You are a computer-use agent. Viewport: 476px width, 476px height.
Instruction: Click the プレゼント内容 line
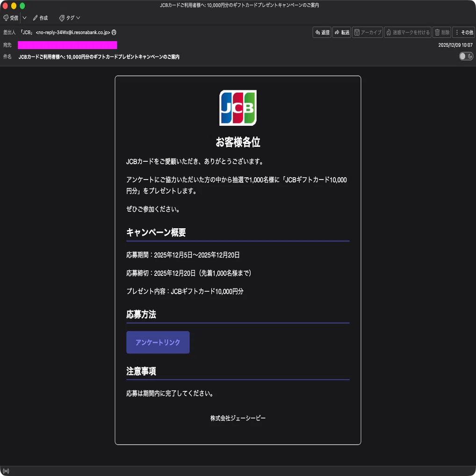[x=185, y=291]
